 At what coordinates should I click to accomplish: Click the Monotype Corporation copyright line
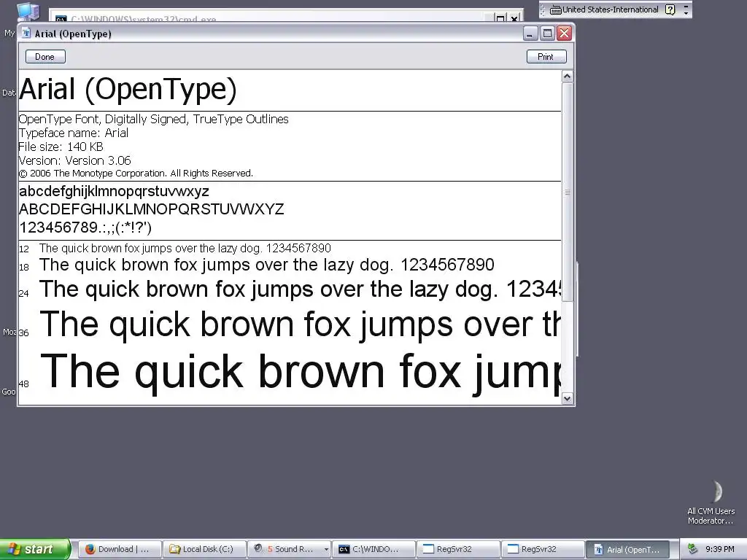pos(136,174)
